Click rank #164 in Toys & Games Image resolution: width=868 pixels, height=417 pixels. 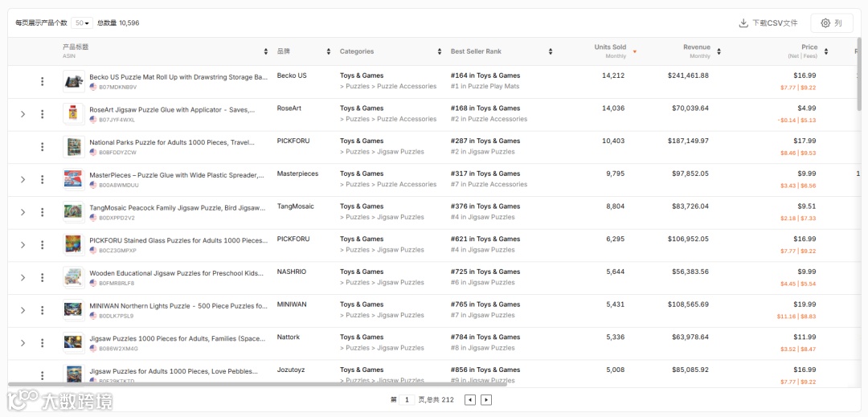[x=485, y=76]
